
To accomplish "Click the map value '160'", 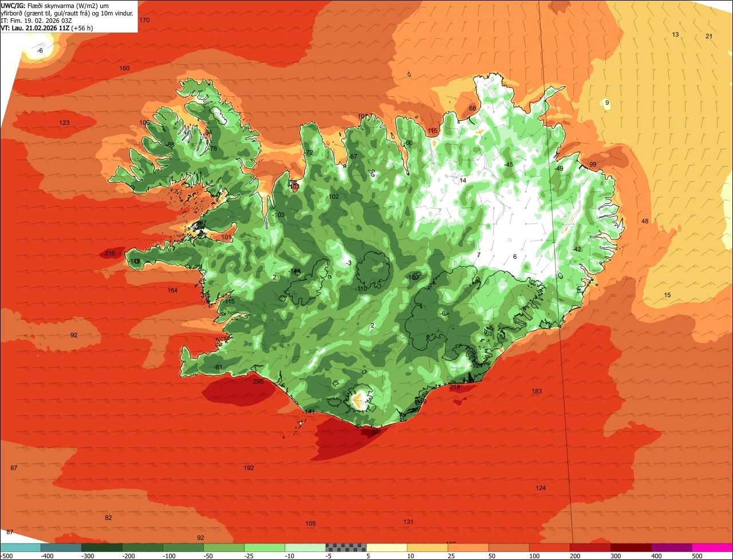I will [x=124, y=68].
